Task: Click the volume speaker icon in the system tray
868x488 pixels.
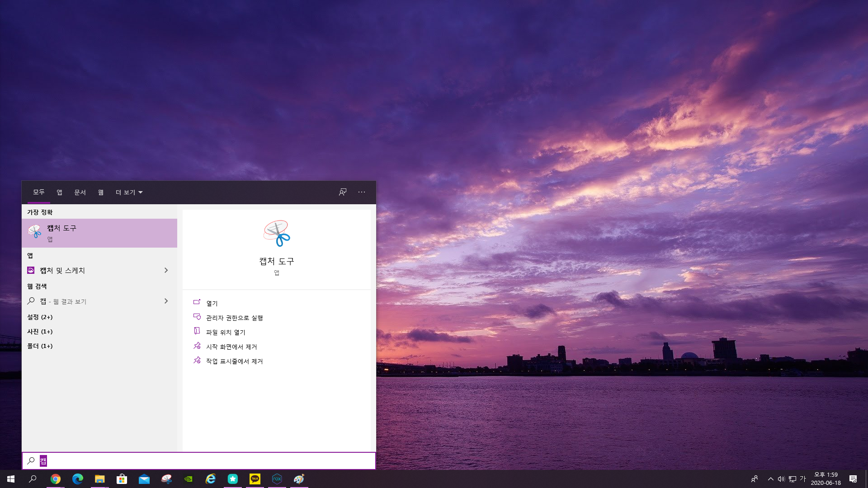Action: 781,479
